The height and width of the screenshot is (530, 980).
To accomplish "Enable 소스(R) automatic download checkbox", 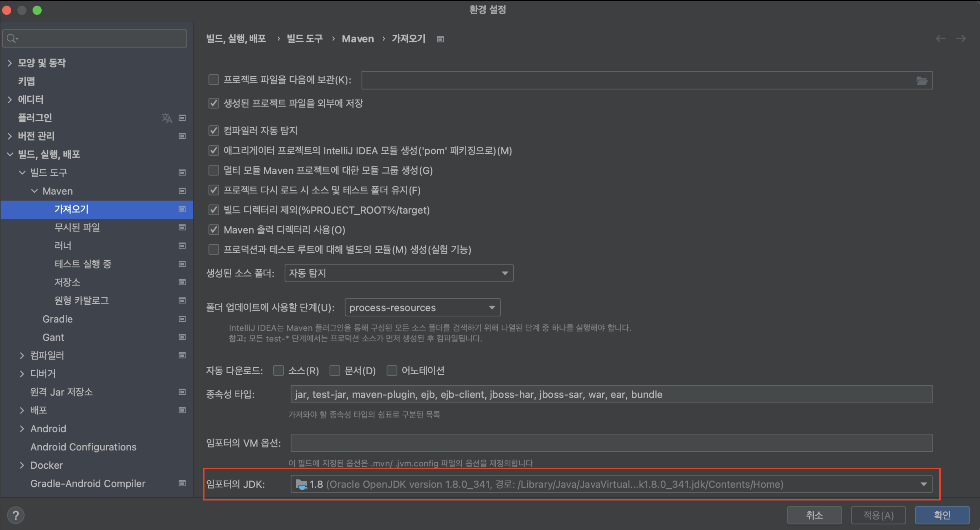I will (279, 371).
